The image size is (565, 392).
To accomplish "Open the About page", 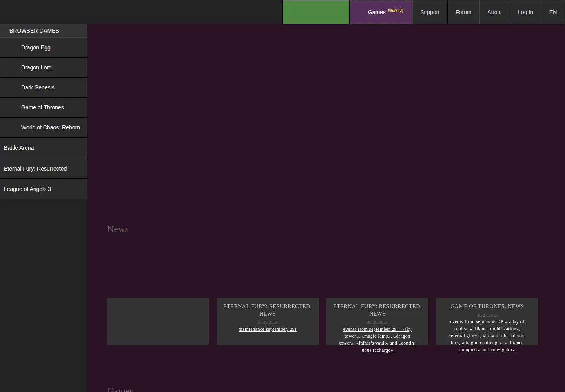I will pyautogui.click(x=494, y=12).
